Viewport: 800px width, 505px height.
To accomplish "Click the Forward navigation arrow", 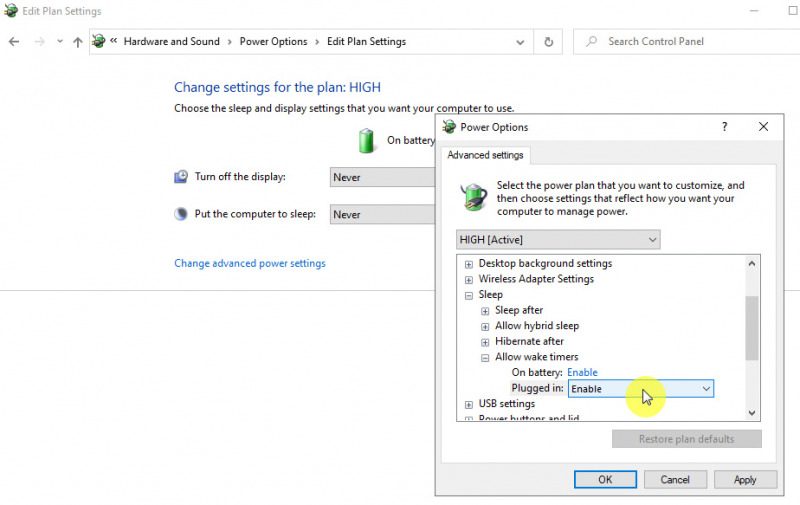I will coord(39,42).
